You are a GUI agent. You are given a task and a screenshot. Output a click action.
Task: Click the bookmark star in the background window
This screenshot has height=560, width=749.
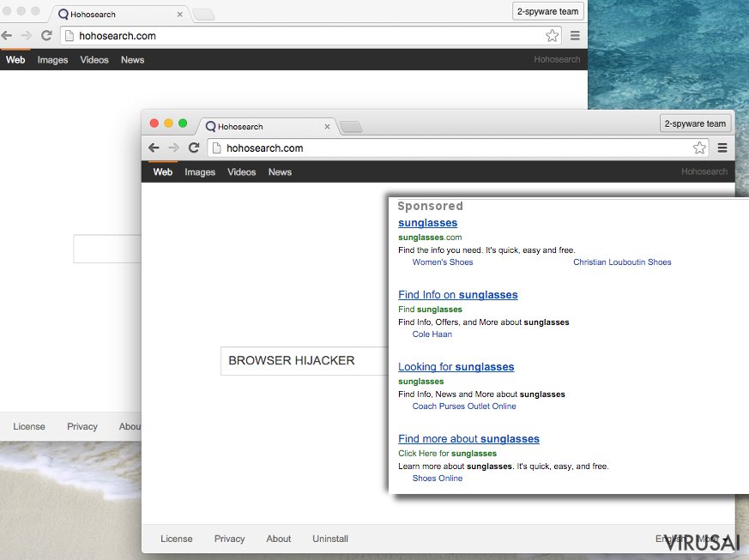click(553, 35)
